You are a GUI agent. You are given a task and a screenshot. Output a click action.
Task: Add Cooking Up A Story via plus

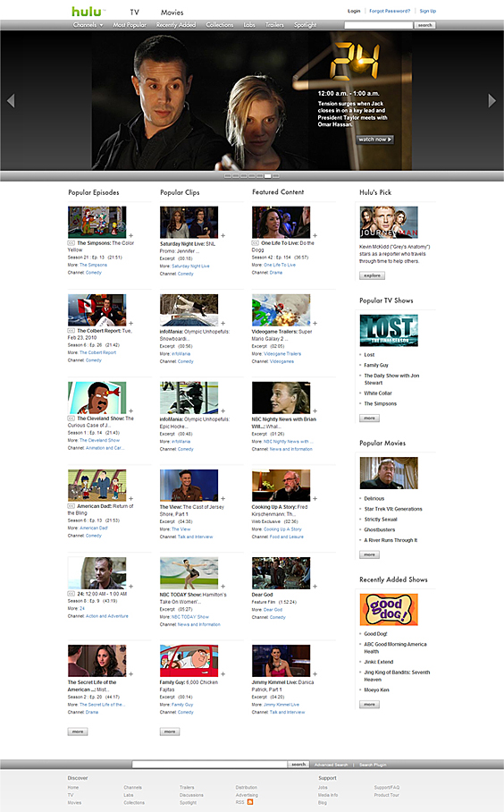tap(315, 499)
